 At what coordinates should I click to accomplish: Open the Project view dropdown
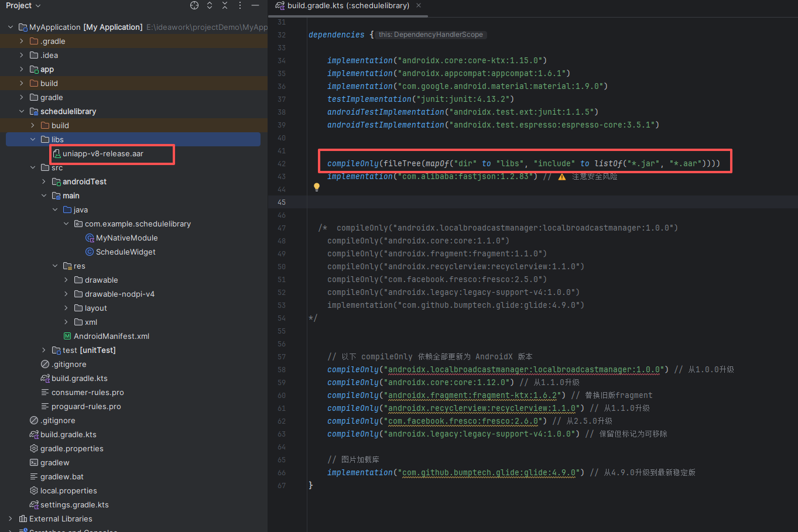point(23,5)
